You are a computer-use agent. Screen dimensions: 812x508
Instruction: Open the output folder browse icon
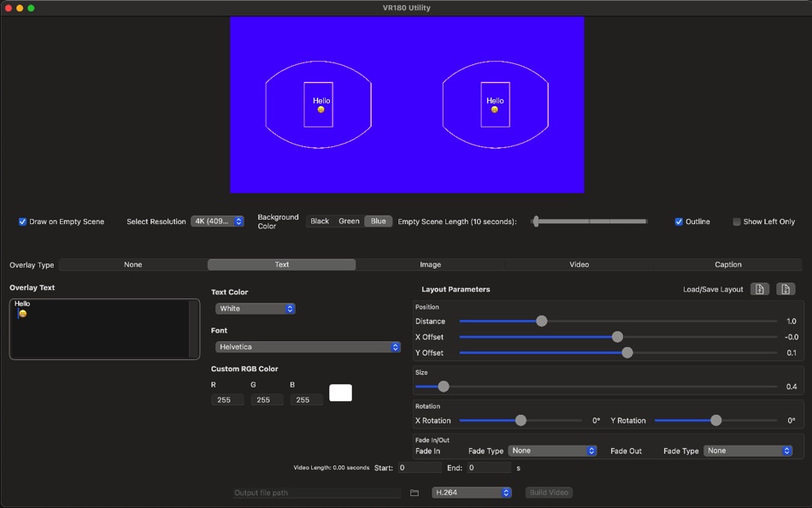pyautogui.click(x=415, y=493)
